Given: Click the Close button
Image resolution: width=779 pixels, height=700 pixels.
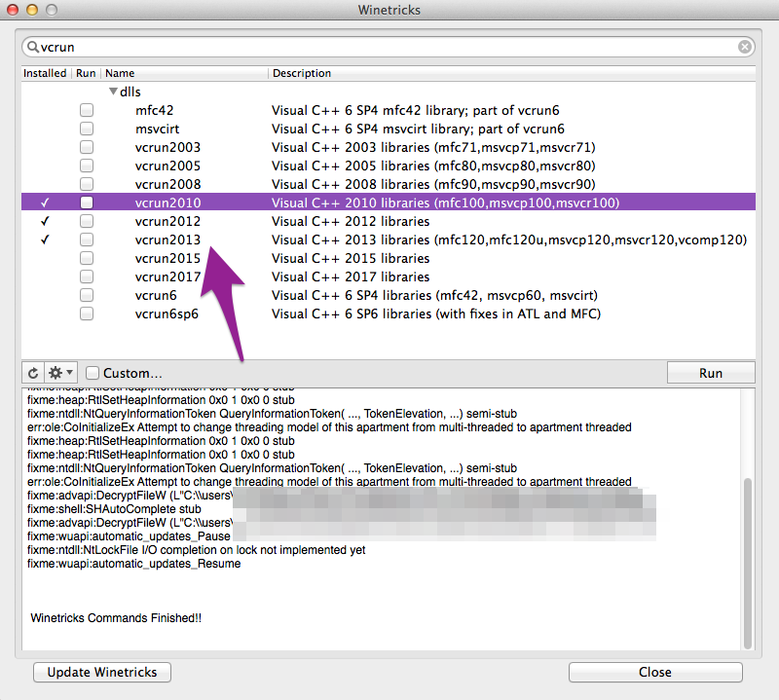Looking at the screenshot, I should click(x=655, y=672).
